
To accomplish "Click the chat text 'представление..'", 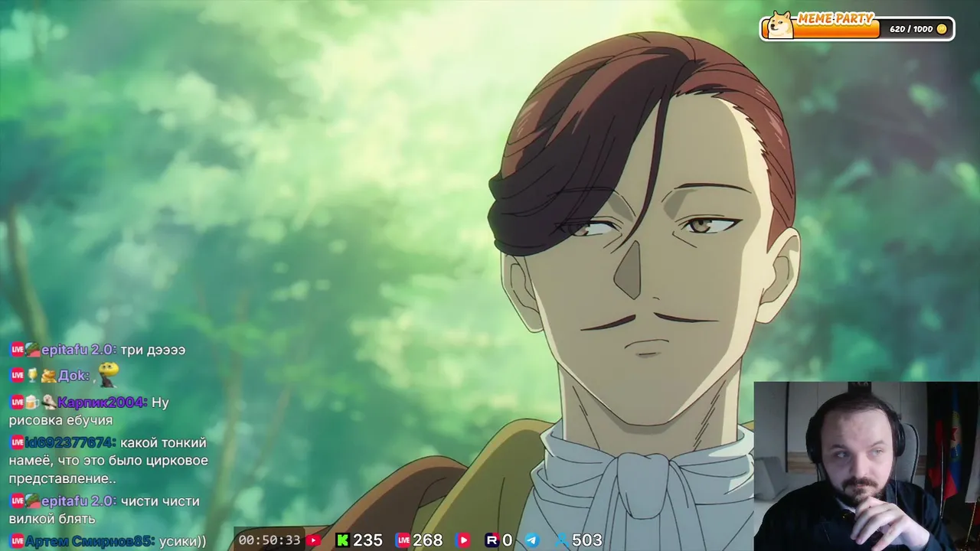I will pyautogui.click(x=63, y=478).
